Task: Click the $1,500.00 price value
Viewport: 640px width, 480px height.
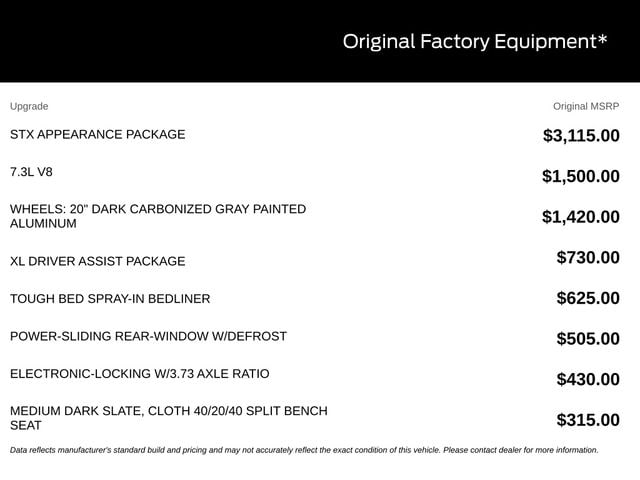Action: point(580,176)
